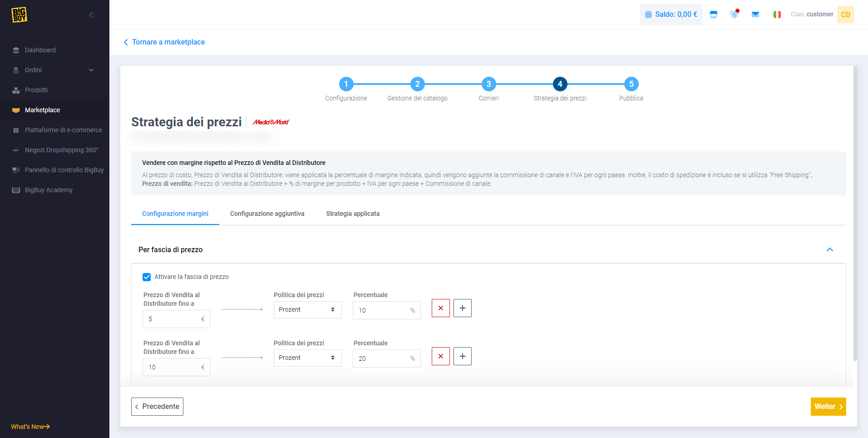868x438 pixels.
Task: Click the Weiter button
Action: (828, 407)
